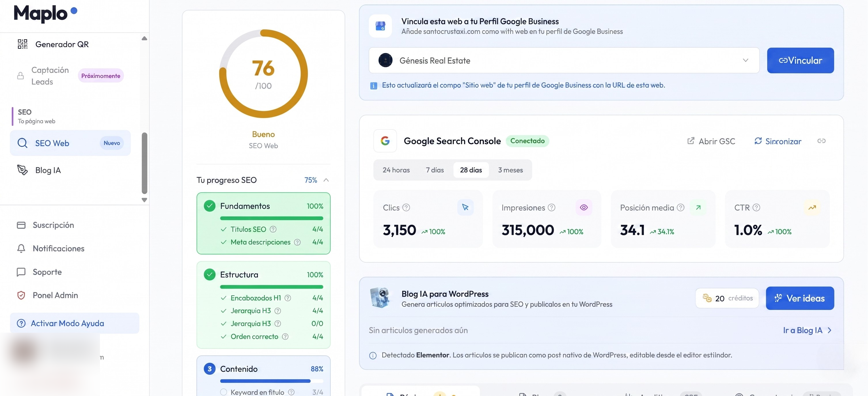Click the Notificaciones bell icon
The height and width of the screenshot is (396, 868).
21,249
